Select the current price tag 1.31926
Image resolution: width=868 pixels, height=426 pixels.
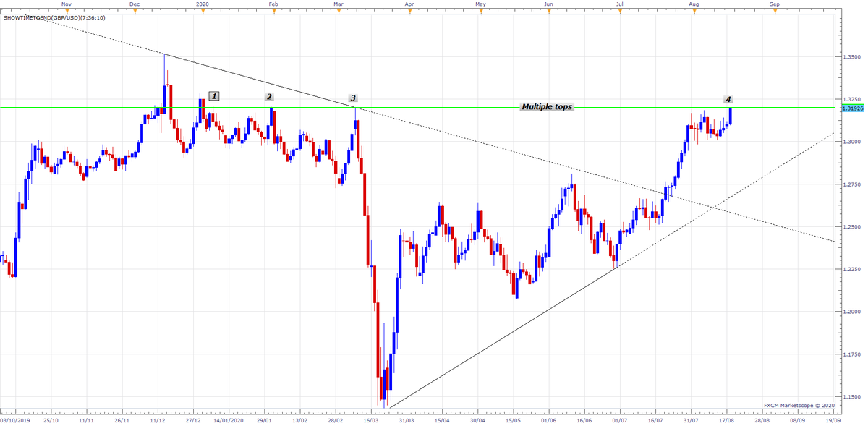(852, 107)
